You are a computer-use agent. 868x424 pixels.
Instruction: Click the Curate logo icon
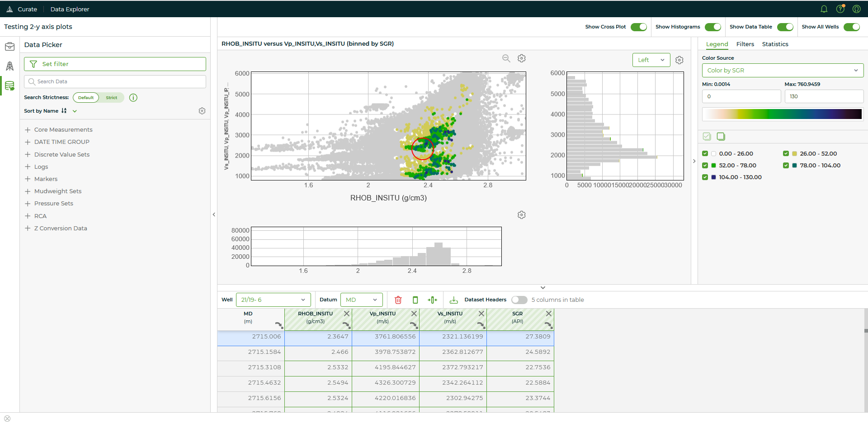[9, 9]
